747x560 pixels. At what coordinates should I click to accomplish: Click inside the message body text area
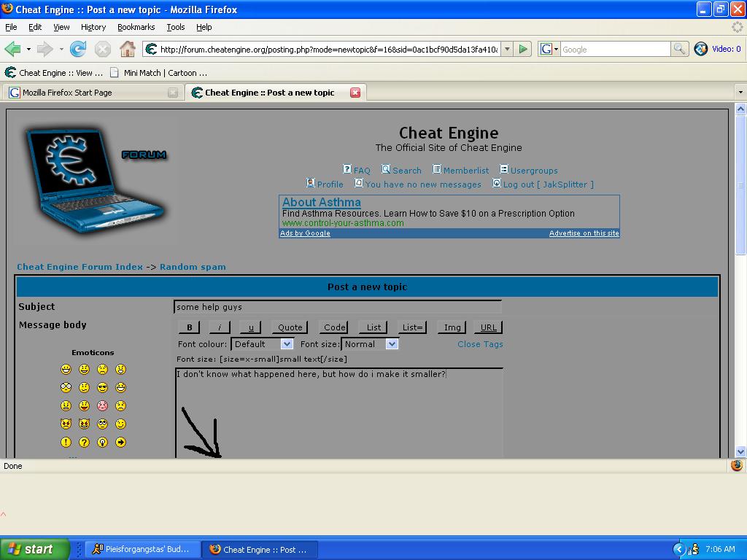pyautogui.click(x=339, y=413)
